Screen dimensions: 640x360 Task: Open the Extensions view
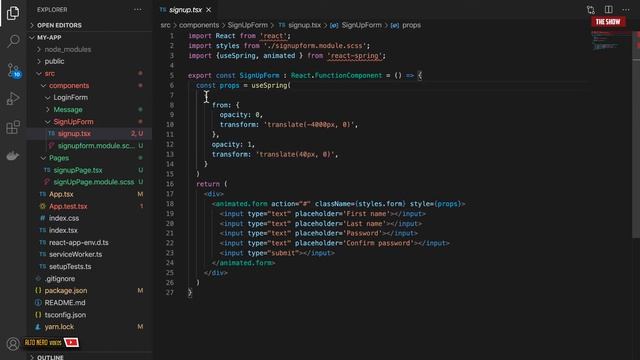[13, 127]
